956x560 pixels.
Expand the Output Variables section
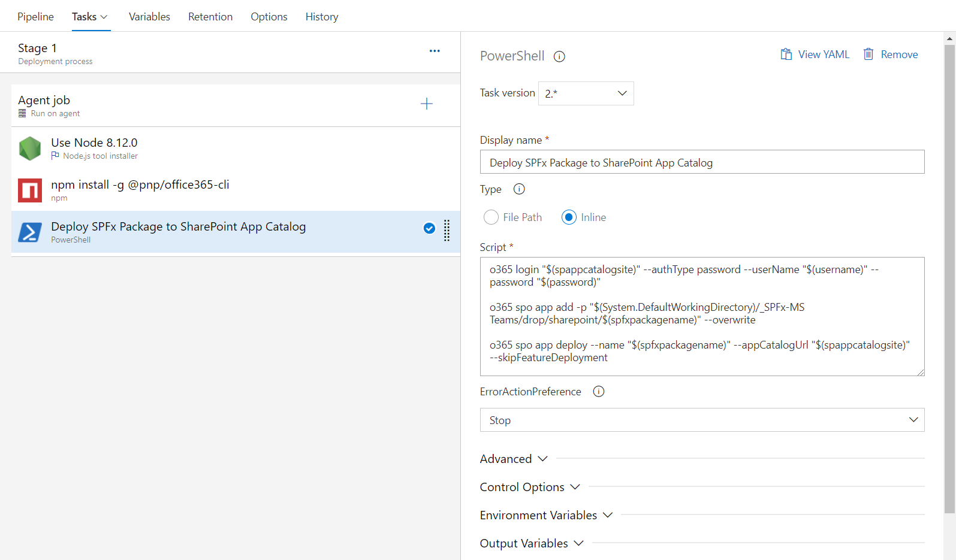[532, 543]
